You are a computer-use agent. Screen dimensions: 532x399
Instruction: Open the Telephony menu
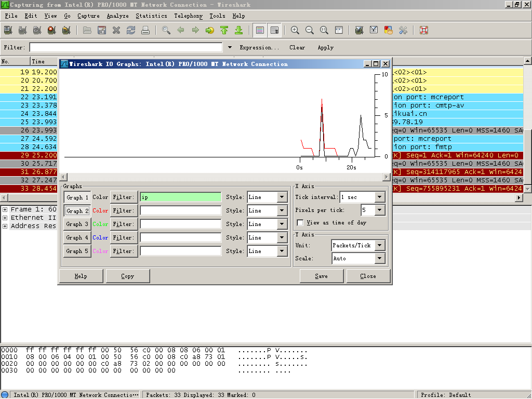[188, 16]
